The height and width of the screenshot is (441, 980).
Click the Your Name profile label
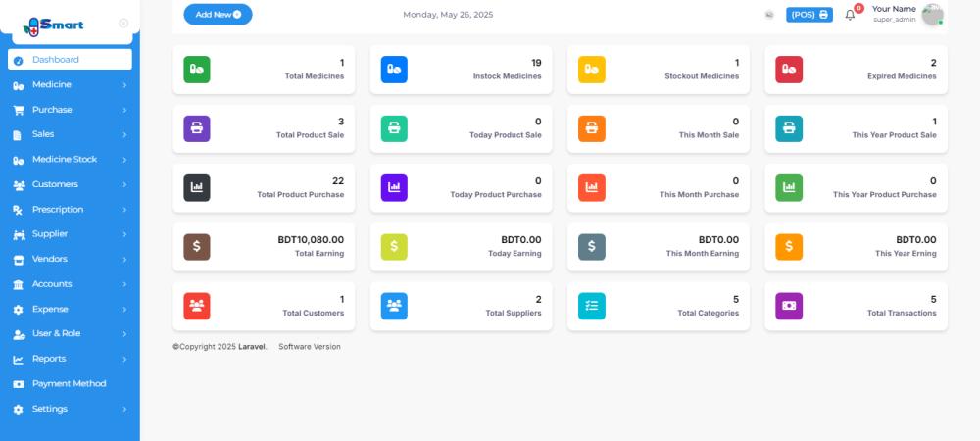[894, 9]
